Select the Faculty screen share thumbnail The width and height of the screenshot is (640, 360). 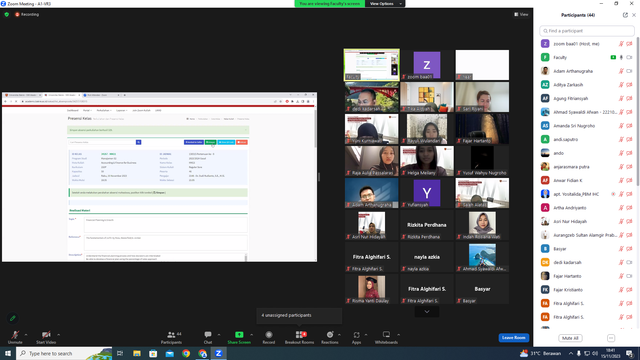(371, 64)
